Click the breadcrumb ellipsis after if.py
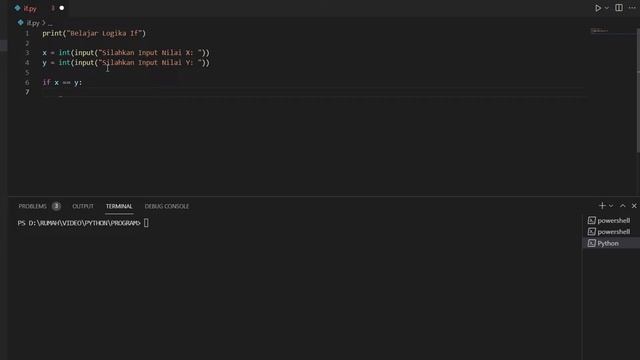640x360 pixels. [50, 23]
